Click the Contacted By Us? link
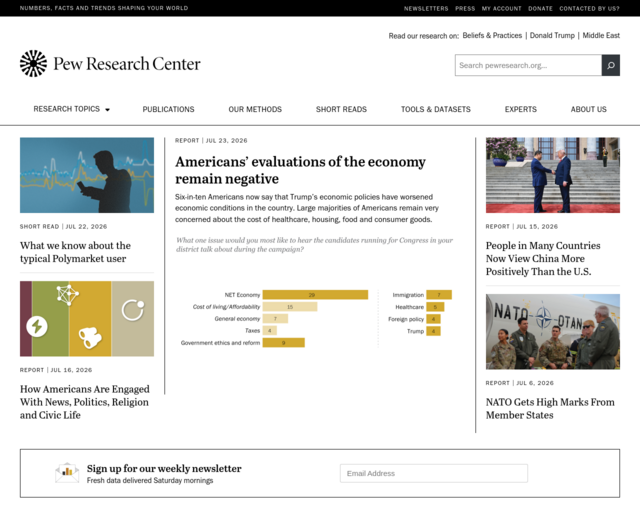 click(589, 8)
